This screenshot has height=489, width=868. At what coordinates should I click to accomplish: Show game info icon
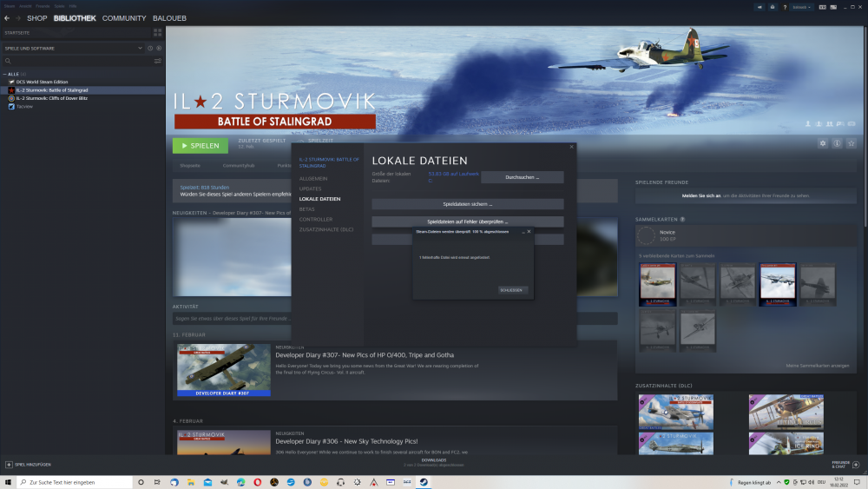[837, 143]
